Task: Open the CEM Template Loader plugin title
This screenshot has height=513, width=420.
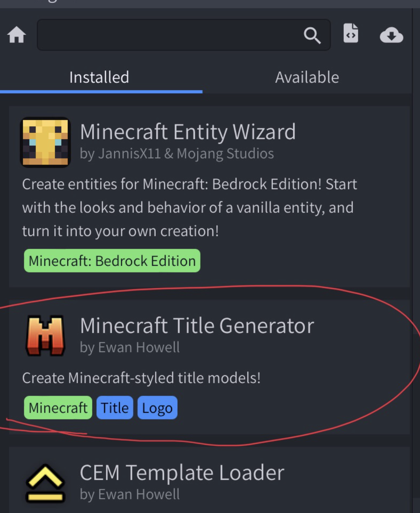Action: pos(182,473)
